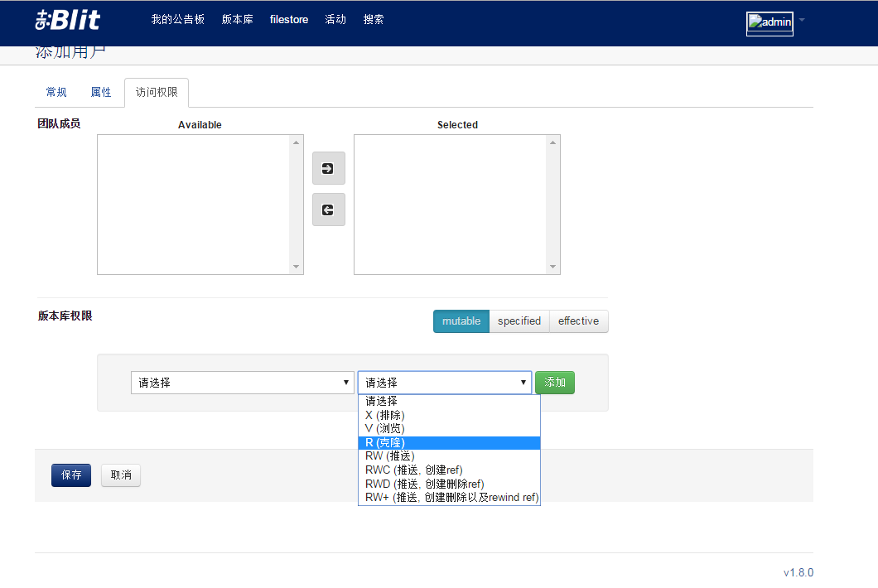The image size is (878, 588).
Task: Open 版本库 in the navigation bar
Action: (237, 20)
